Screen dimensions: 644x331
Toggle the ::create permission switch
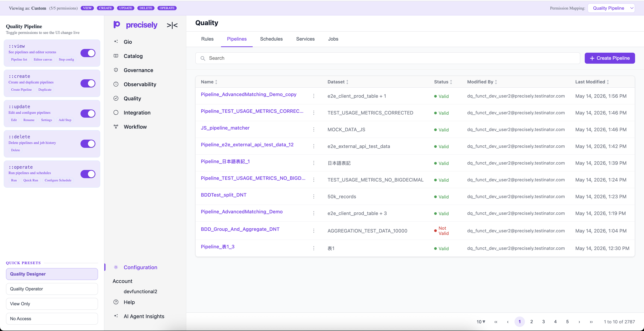pos(88,83)
